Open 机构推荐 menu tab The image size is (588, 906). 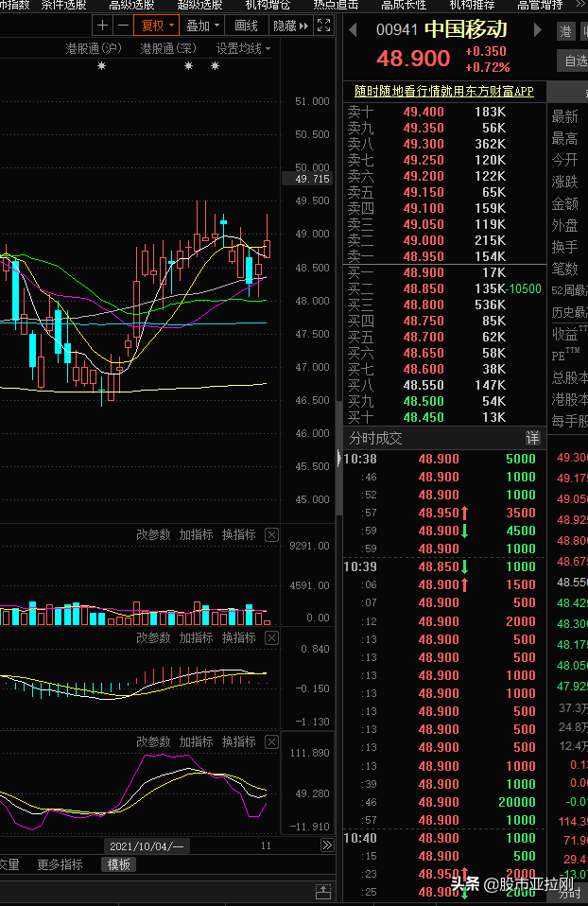pyautogui.click(x=472, y=5)
